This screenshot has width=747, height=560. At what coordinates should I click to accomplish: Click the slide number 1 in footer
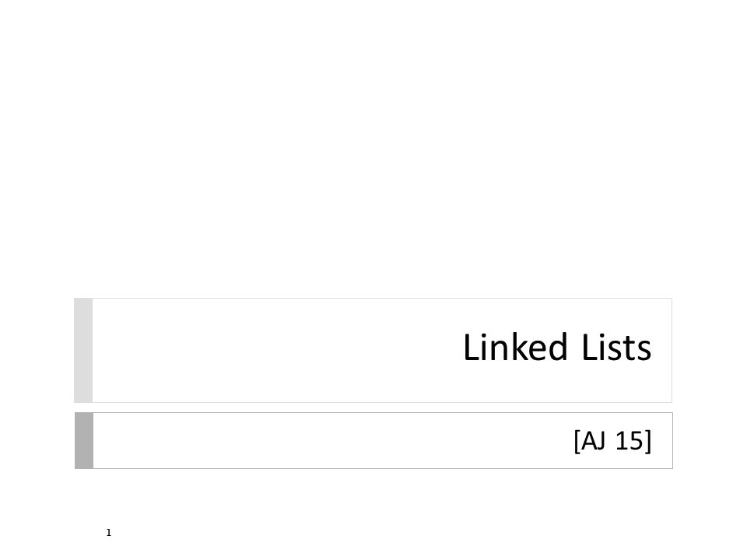point(109,532)
